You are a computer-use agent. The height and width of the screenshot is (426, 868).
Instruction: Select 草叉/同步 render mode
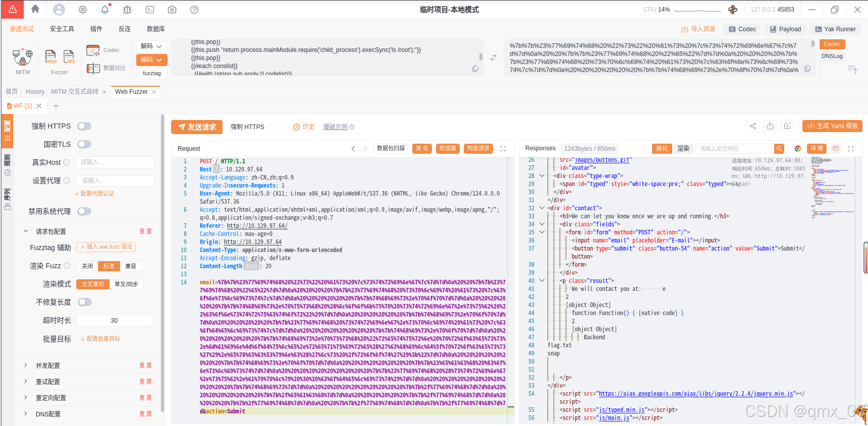click(x=126, y=284)
